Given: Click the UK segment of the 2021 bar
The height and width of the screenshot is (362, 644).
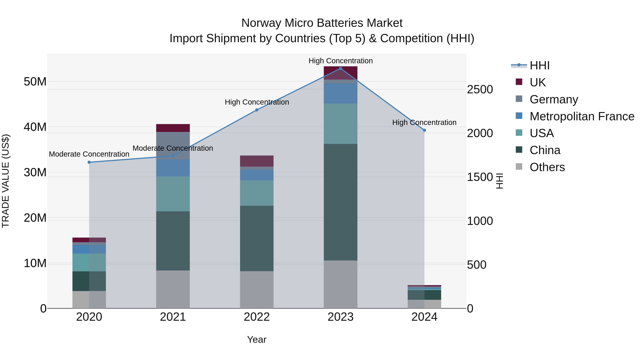Looking at the screenshot, I should (x=173, y=128).
